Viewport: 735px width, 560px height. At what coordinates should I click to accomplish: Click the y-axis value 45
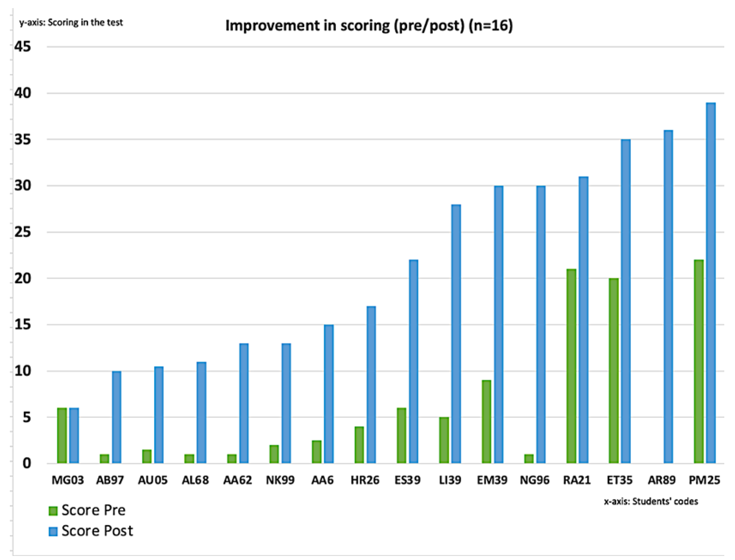pos(23,47)
